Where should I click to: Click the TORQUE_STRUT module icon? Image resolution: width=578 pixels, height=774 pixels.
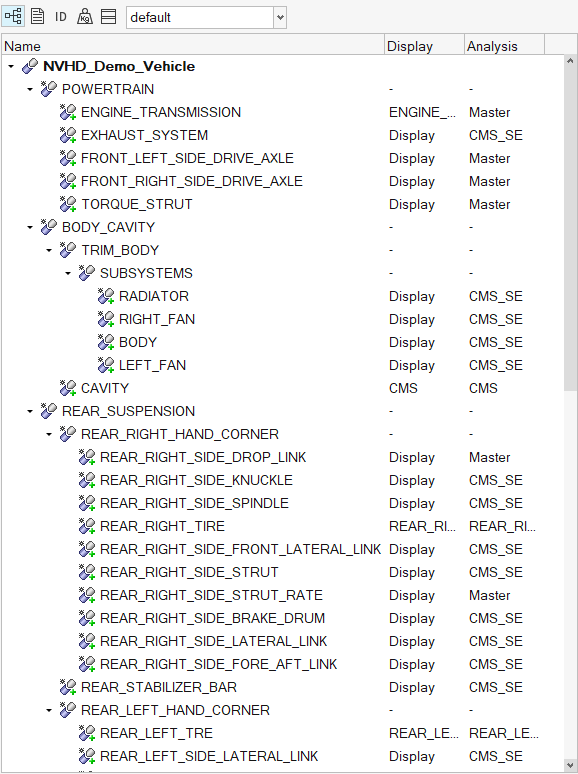coord(68,204)
